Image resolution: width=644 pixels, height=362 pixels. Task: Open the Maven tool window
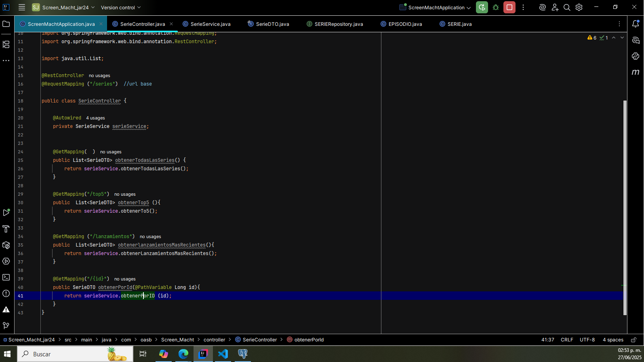(x=636, y=72)
